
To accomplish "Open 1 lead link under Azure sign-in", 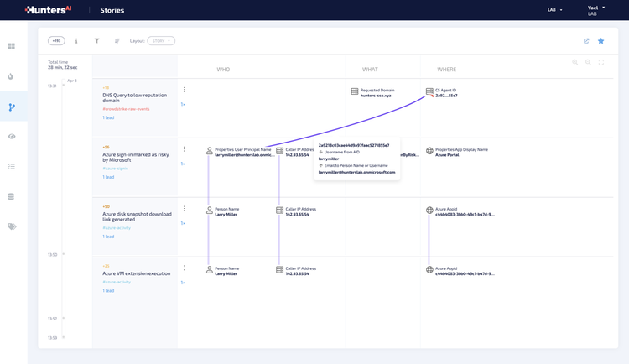I will coord(108,177).
